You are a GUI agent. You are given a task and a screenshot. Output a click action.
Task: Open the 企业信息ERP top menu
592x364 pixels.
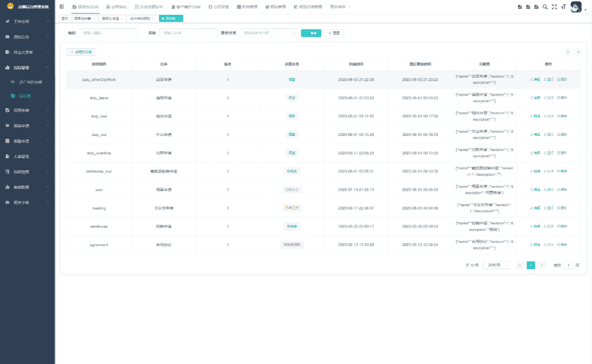pyautogui.click(x=148, y=7)
